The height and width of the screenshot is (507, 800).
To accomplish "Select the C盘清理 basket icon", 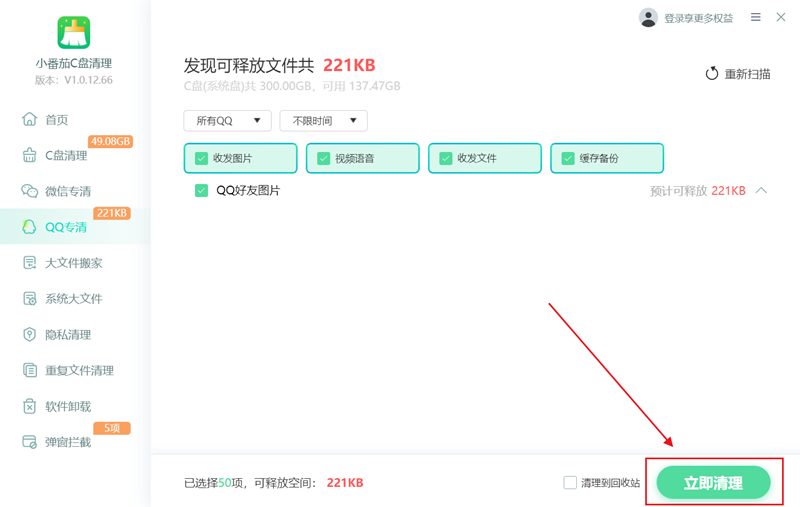I will click(x=30, y=155).
